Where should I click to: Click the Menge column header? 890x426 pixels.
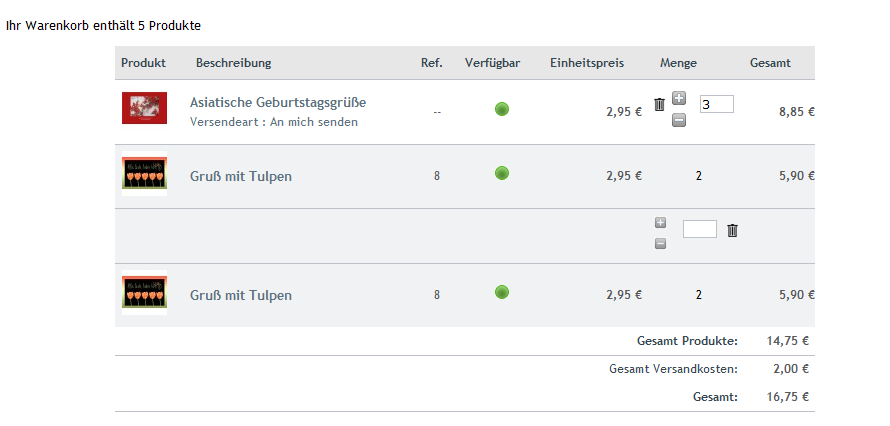(678, 63)
